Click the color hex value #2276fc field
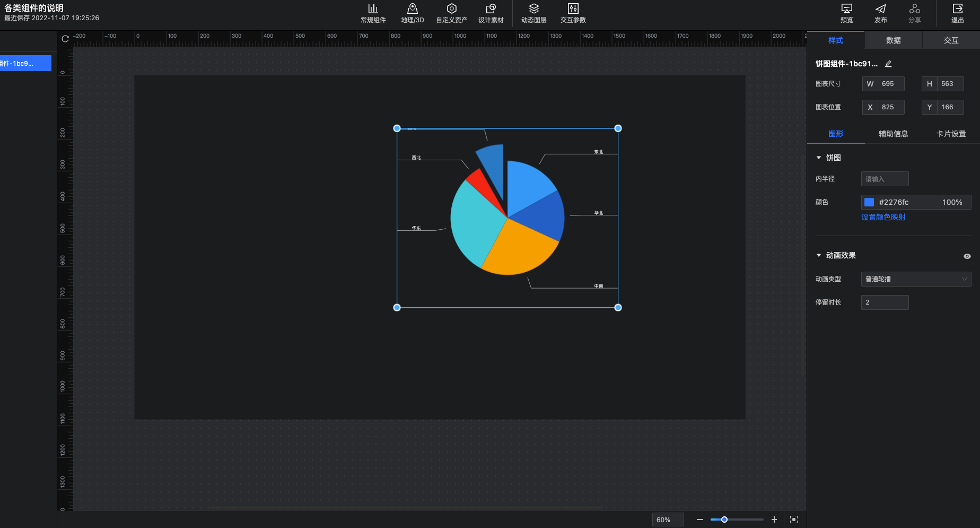Screen dimensions: 980x528 (894, 202)
